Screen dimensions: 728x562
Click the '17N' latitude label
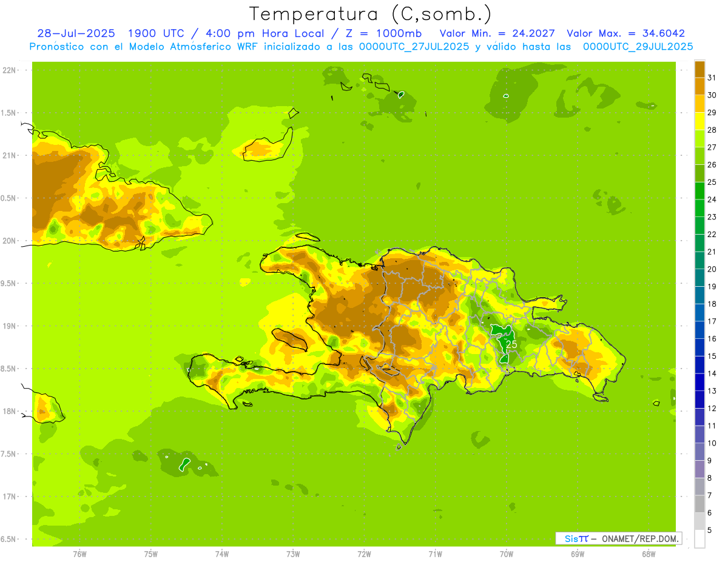pos(10,497)
